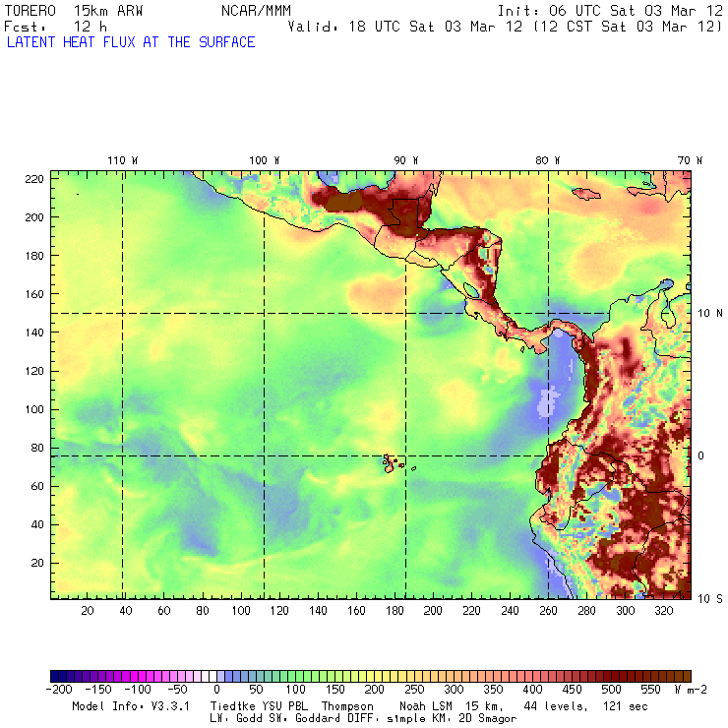Click the "Noah LSM" label
This screenshot has height=728, width=728.
click(426, 706)
